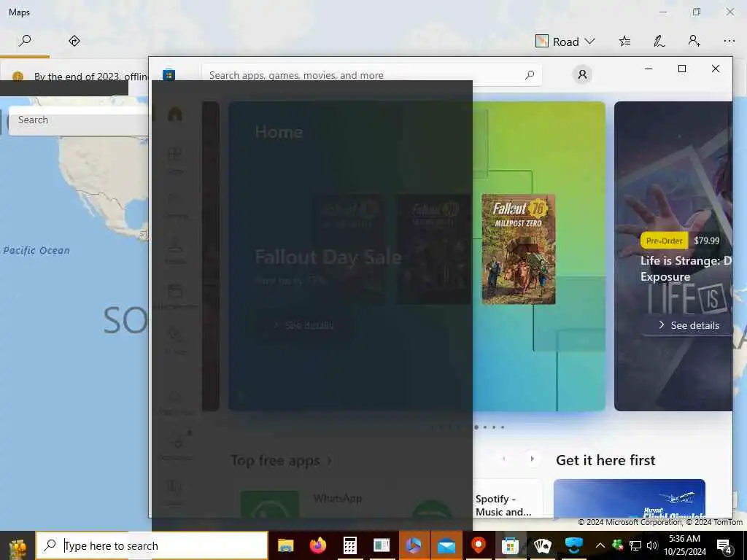Open the Entertainment section in Store sidebar
The width and height of the screenshot is (747, 560).
175,295
